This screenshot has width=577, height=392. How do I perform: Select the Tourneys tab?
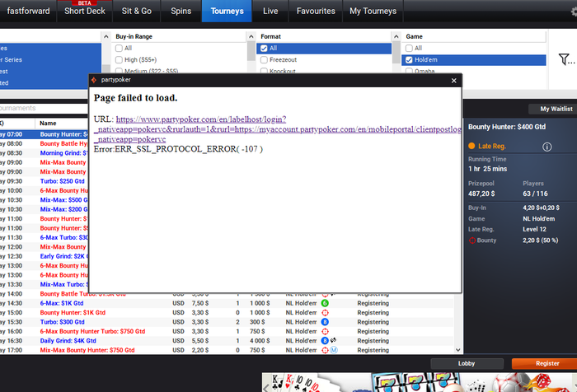pos(227,12)
